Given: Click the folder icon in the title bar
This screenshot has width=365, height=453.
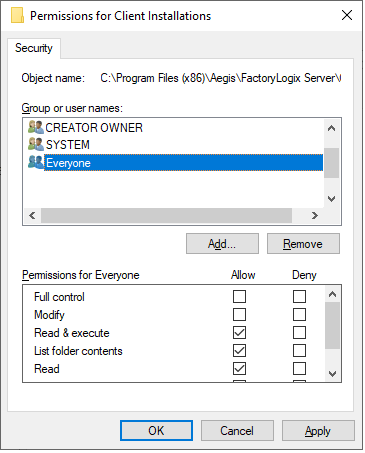Looking at the screenshot, I should coord(17,15).
